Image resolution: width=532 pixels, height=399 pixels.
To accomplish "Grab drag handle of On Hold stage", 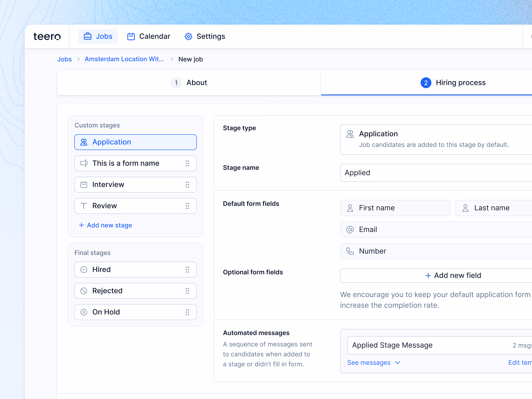I will tap(187, 312).
